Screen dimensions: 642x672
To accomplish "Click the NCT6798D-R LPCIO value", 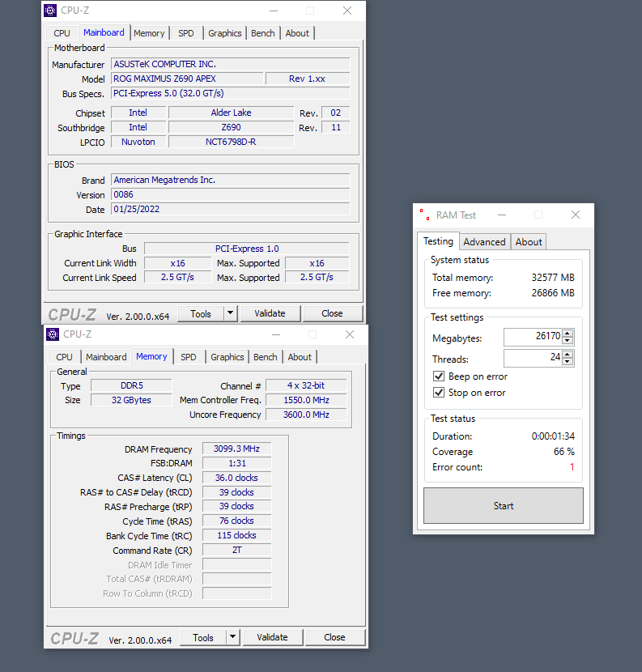I will click(x=231, y=142).
